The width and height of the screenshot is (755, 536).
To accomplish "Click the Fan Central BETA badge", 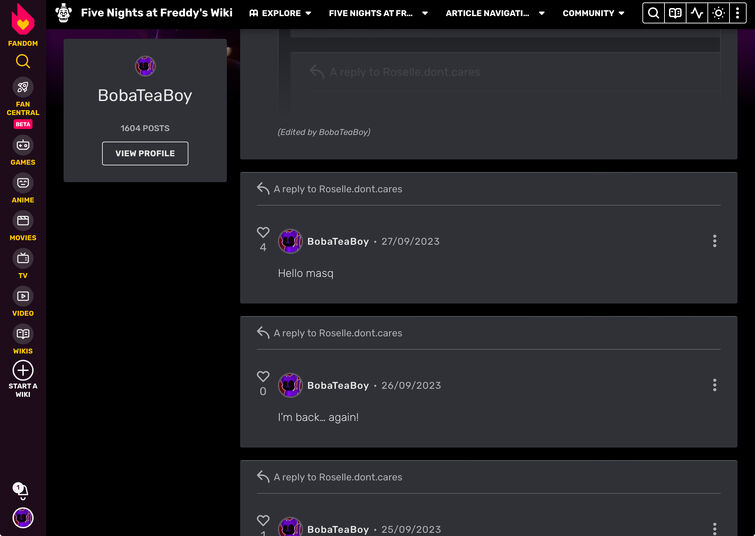I will tap(23, 124).
